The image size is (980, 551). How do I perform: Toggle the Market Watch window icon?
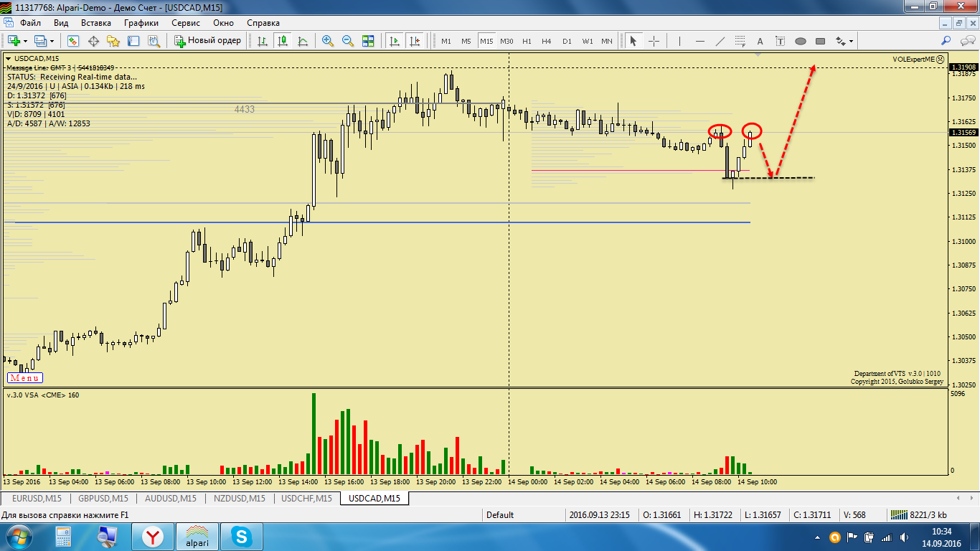tap(72, 41)
